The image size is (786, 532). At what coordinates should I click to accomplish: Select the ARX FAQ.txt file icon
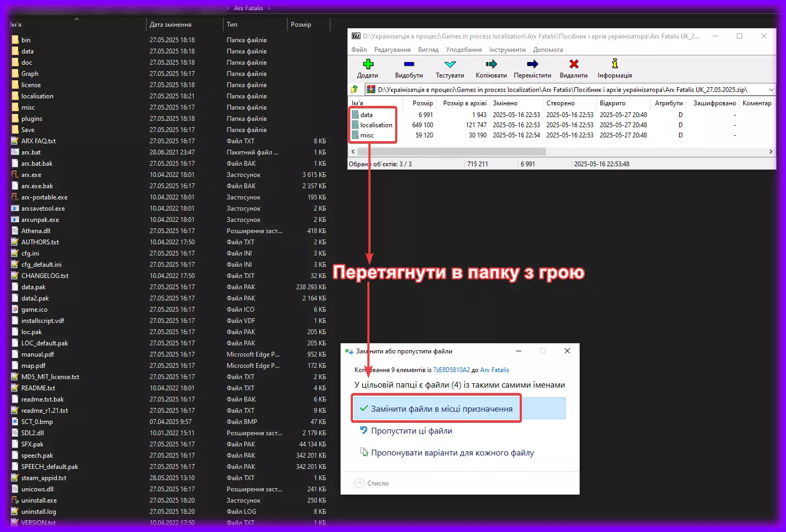(15, 141)
